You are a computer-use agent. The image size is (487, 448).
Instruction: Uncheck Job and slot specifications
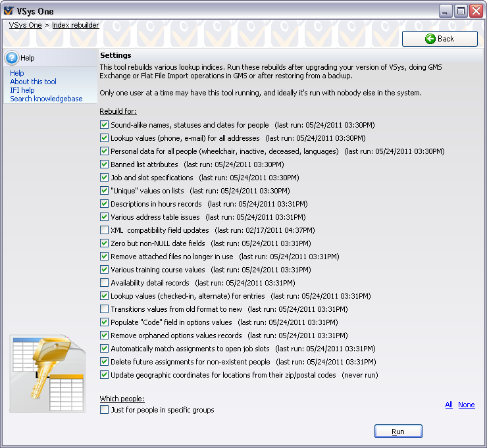104,177
